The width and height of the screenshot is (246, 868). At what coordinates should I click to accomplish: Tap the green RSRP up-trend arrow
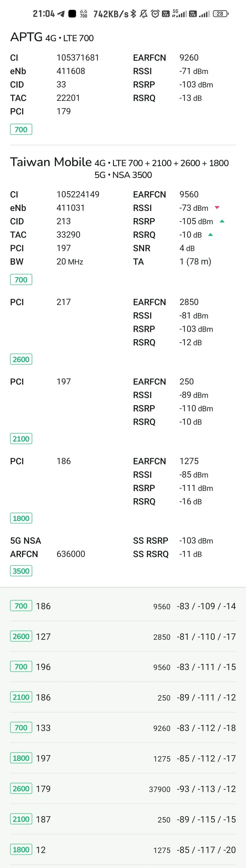(x=222, y=221)
